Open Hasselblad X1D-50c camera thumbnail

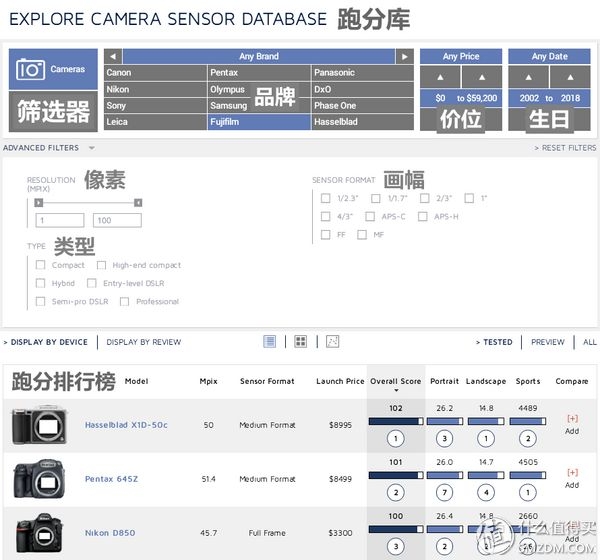tap(39, 425)
